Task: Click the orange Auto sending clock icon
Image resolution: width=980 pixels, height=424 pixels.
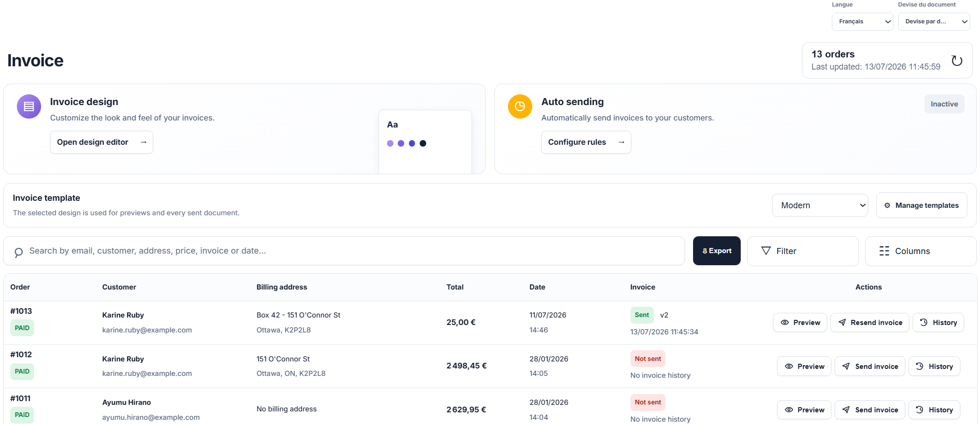Action: 520,106
